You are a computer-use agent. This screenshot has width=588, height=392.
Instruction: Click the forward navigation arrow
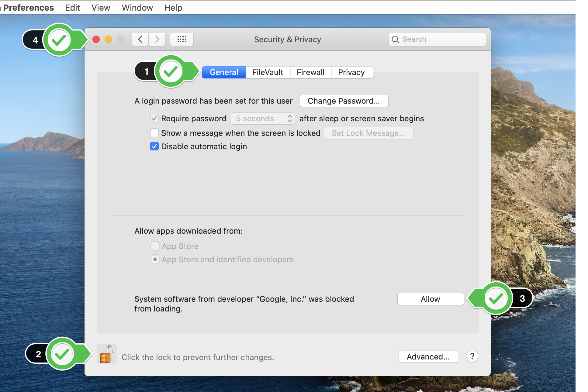click(157, 39)
